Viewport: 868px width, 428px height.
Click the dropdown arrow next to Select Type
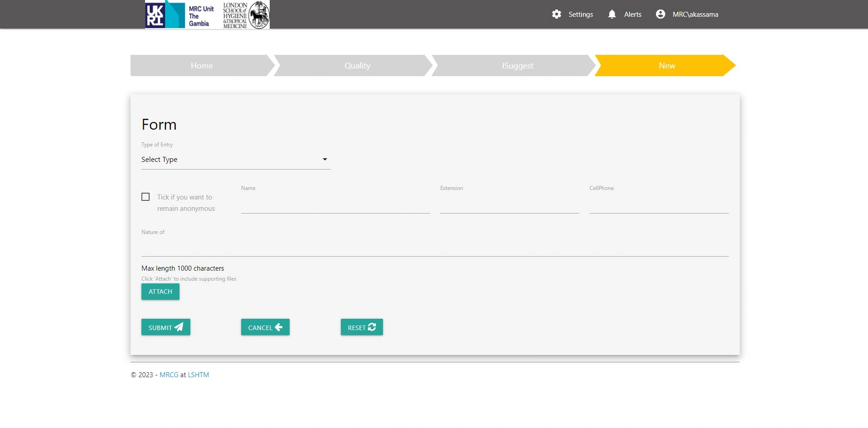pyautogui.click(x=325, y=159)
